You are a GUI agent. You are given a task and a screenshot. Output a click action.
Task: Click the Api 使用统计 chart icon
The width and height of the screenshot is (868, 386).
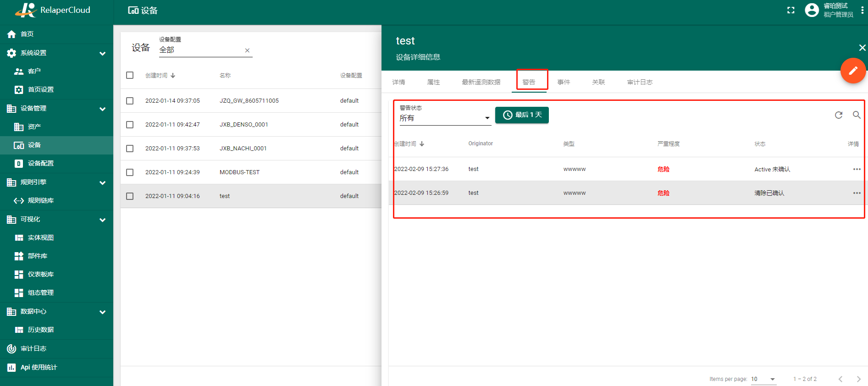pos(11,368)
